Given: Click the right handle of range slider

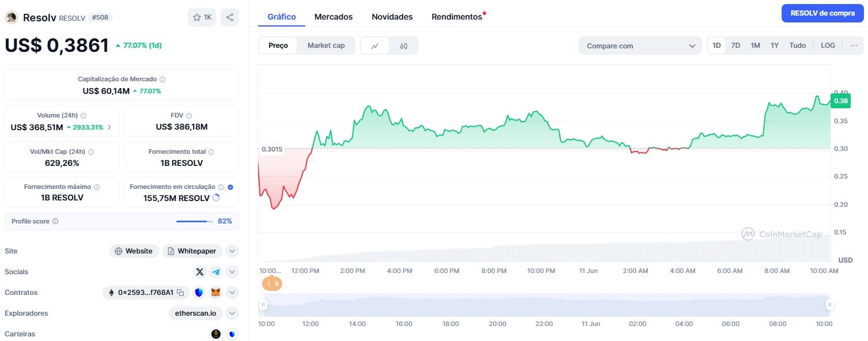Looking at the screenshot, I should (829, 305).
